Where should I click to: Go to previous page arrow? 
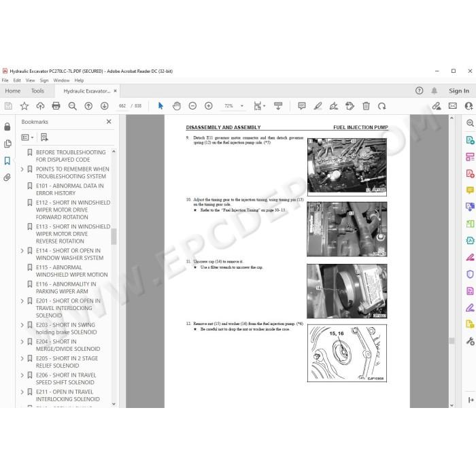coord(88,106)
